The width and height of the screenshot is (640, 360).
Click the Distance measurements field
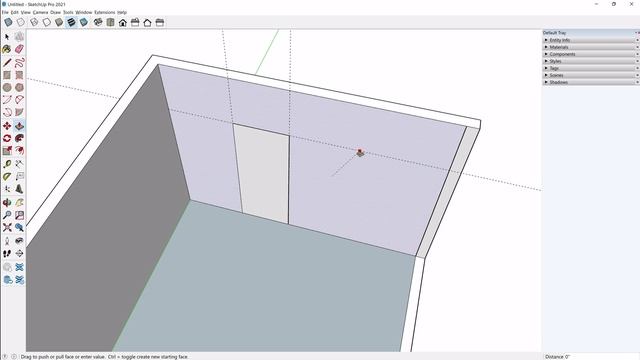(x=591, y=356)
